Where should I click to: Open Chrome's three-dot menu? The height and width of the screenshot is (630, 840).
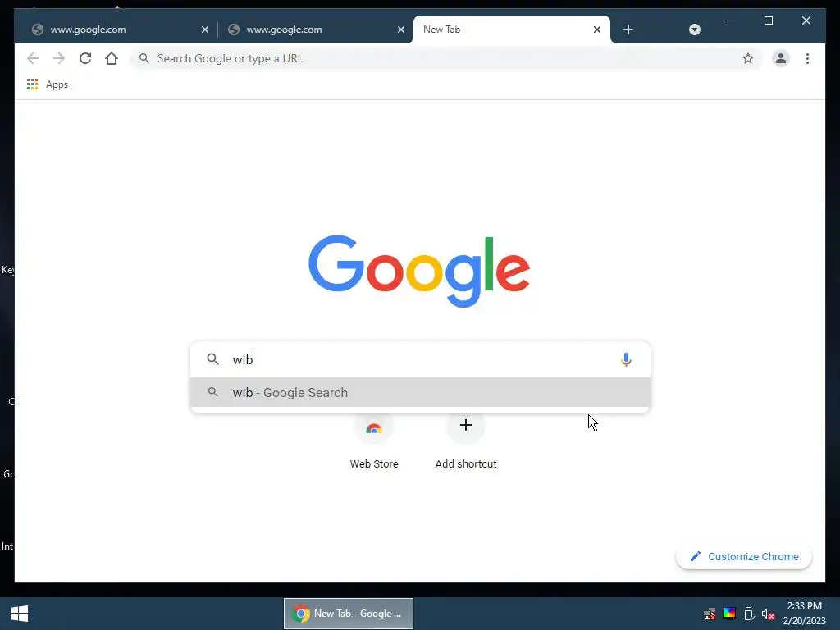[x=807, y=58]
